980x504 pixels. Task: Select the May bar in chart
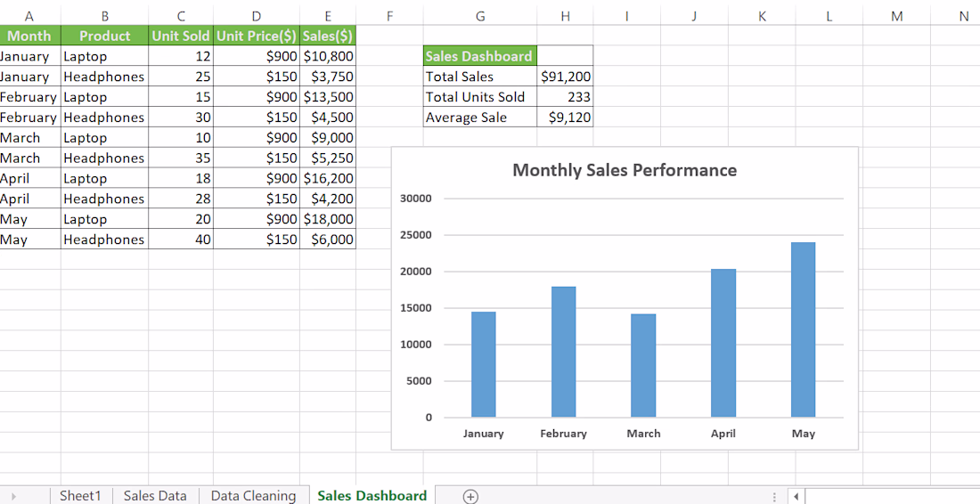coord(803,329)
